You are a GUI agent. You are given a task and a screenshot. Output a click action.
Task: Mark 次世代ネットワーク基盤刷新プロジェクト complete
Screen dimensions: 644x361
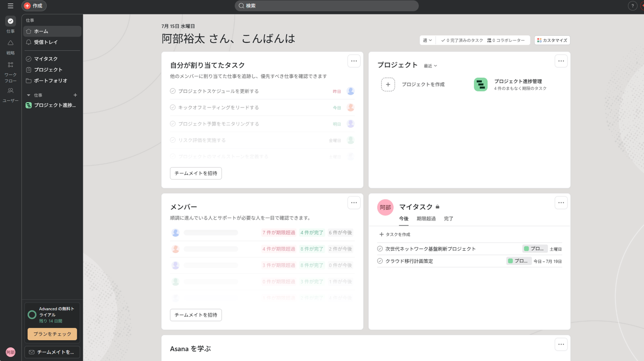(380, 249)
